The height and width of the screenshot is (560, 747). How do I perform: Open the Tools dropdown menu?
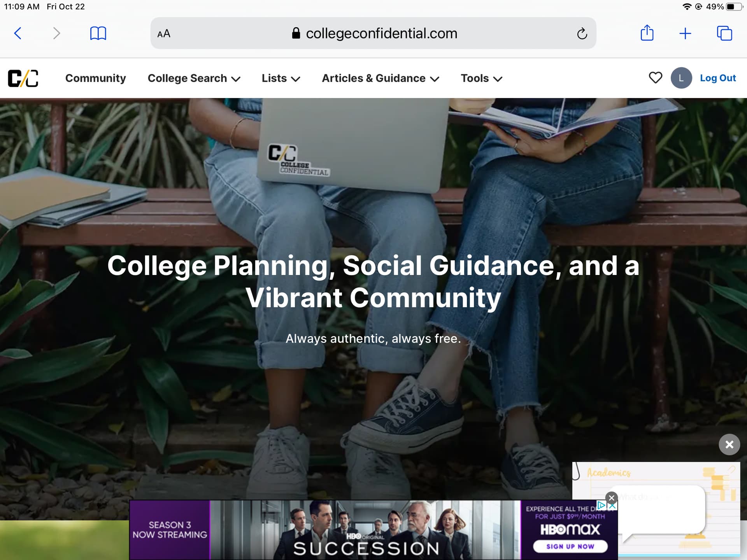click(482, 78)
